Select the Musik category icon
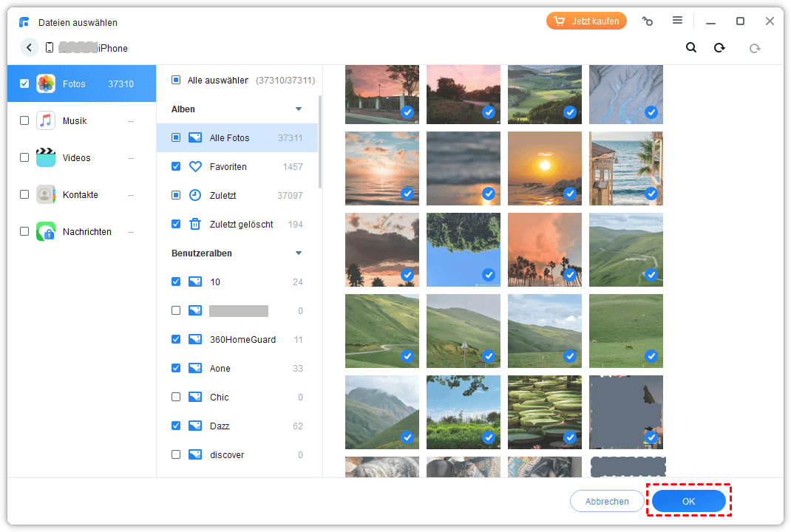791x532 pixels. 46,121
